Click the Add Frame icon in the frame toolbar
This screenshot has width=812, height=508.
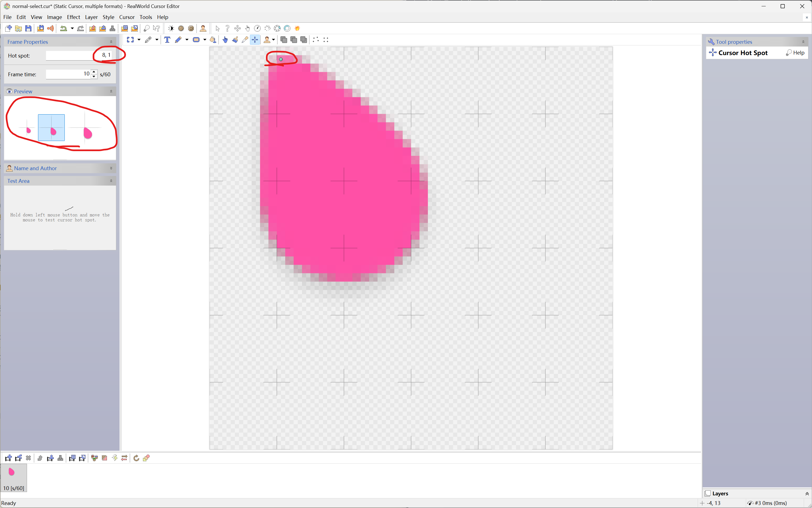(x=9, y=458)
